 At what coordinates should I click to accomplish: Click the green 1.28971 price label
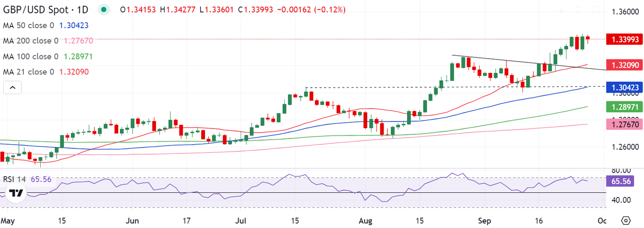[x=623, y=107]
